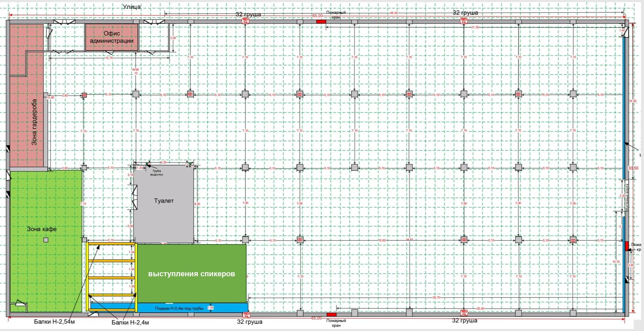Click the "Монтажные ворота" vertical label
This screenshot has height=331, width=644.
(627, 198)
